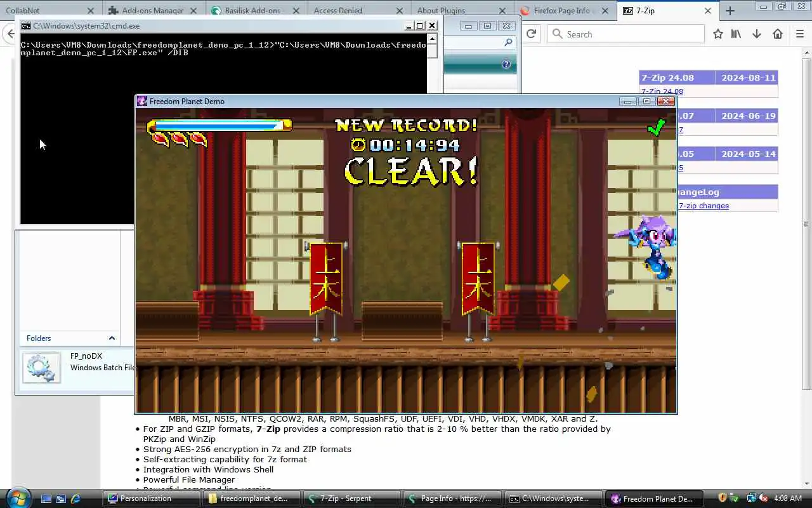Screen dimensions: 812x508
Task: Click the blue health bar in game
Action: click(219, 126)
